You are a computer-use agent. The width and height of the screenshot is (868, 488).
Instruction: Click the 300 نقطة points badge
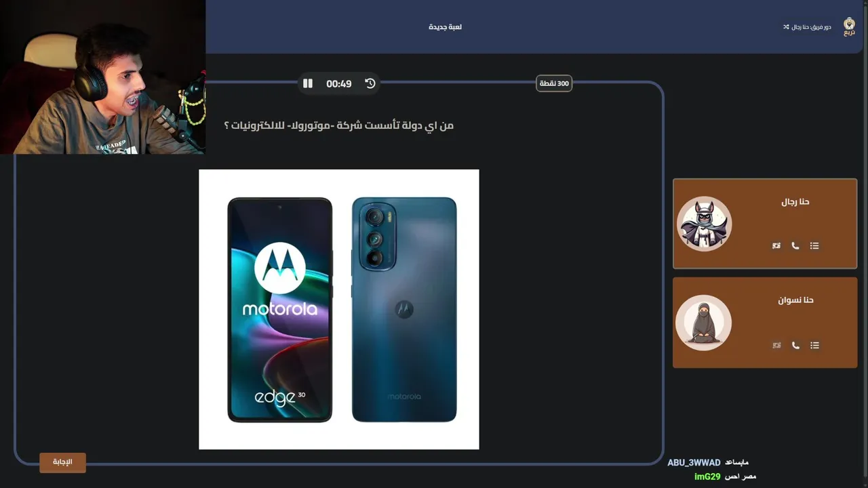pos(554,83)
